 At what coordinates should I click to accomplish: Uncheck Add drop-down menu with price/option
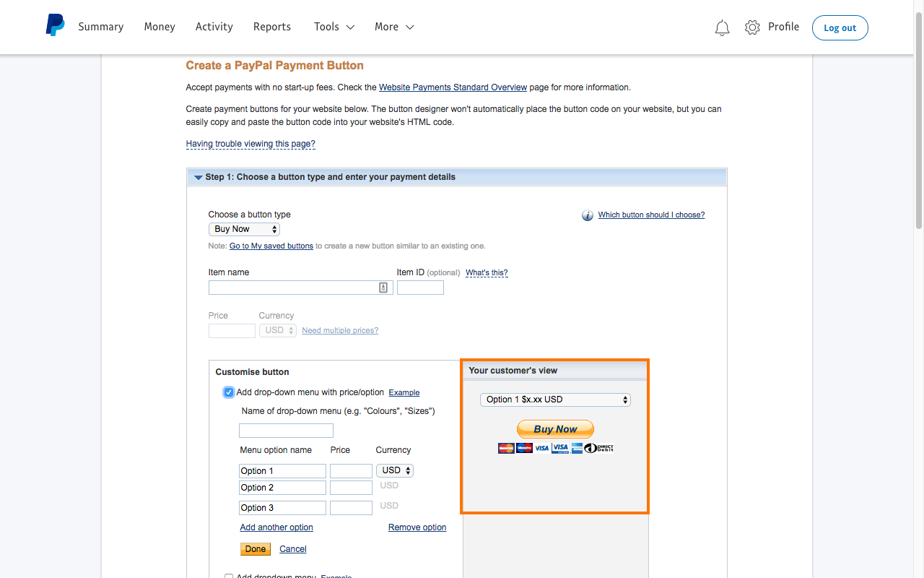pos(229,392)
